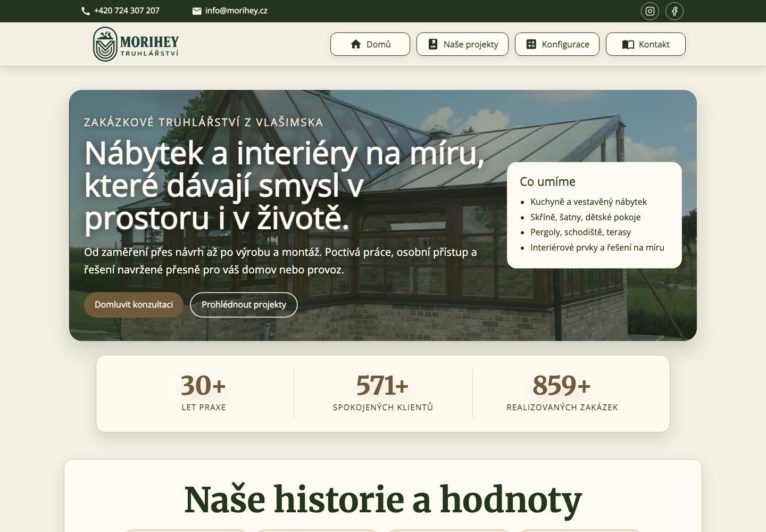
Task: Click the Prohlédnout projekty button
Action: point(244,305)
